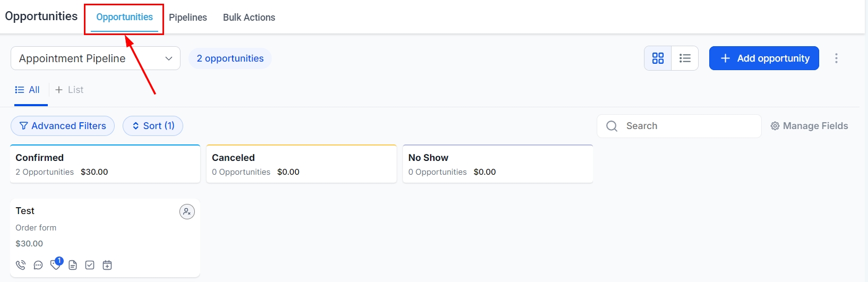Go to the Pipelines tab
Screen dimensions: 868x282
click(188, 18)
